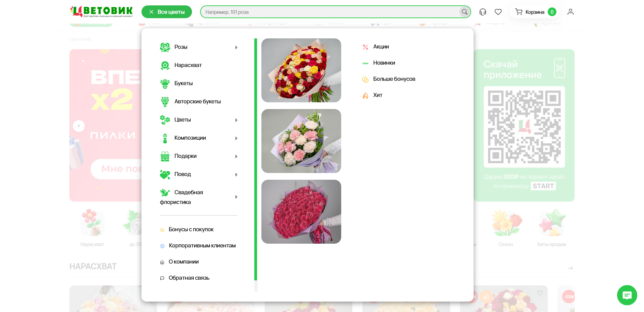Open favorites heart icon in header
Screen dimensions: 644x312
[x=498, y=12]
